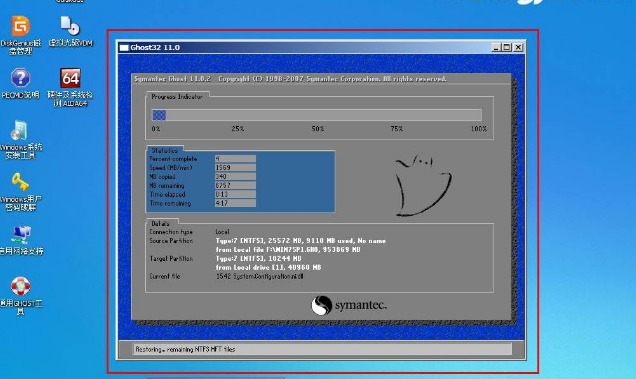Click the Source Partition Type:7 NTFS line
Viewport: 636px width, 379px height.
301,241
